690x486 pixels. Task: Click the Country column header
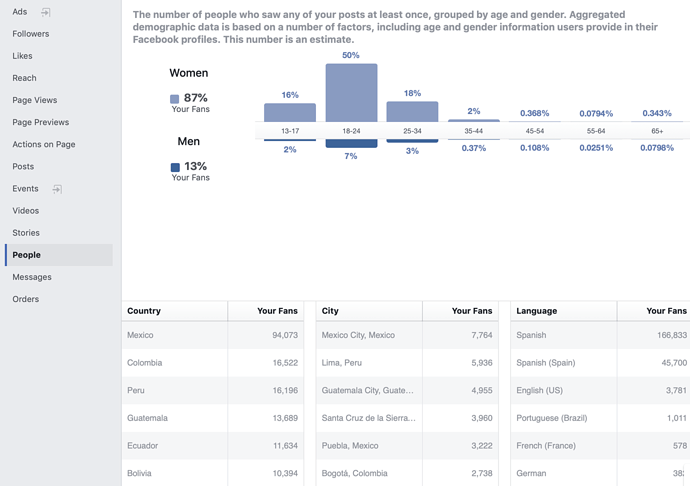tap(144, 311)
